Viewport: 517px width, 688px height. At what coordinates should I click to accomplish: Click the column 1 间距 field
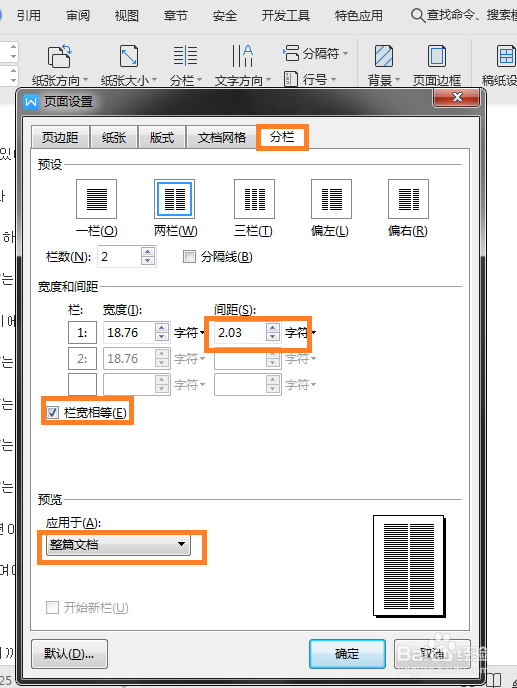coord(240,333)
